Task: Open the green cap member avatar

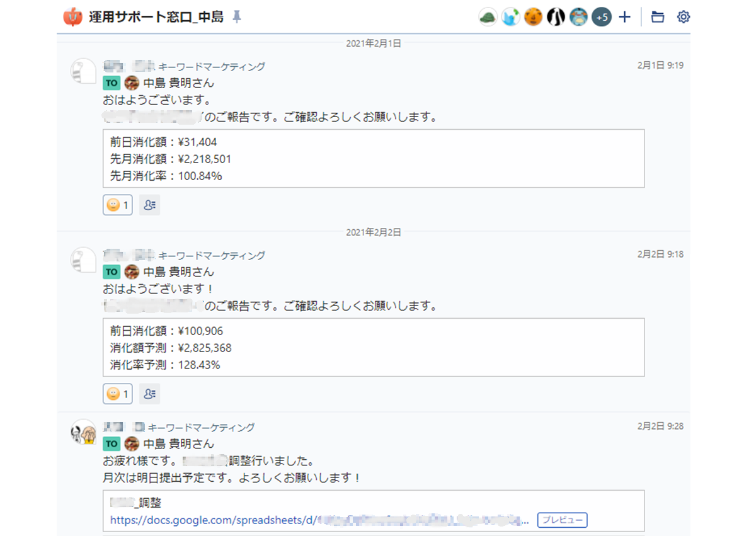Action: (488, 18)
